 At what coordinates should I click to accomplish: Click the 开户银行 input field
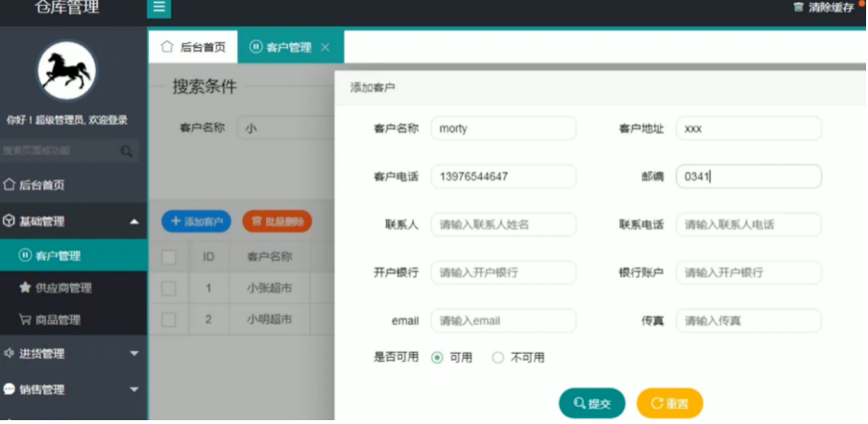tap(503, 272)
